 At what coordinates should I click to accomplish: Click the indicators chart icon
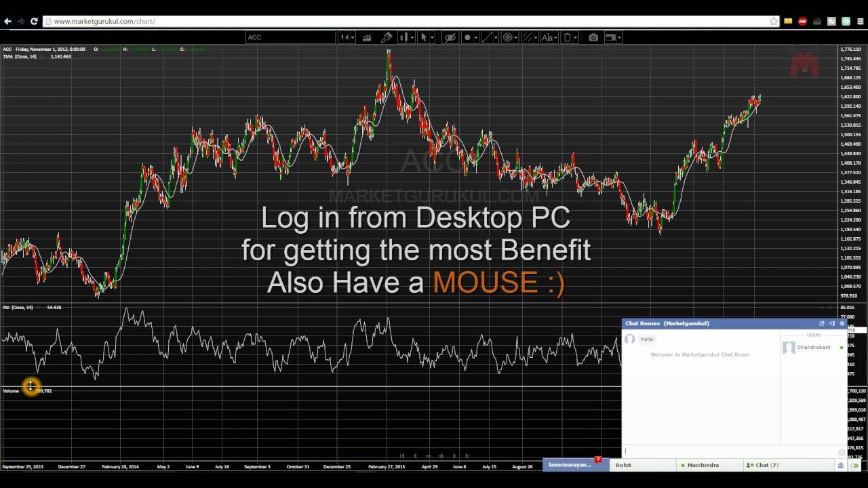[367, 37]
